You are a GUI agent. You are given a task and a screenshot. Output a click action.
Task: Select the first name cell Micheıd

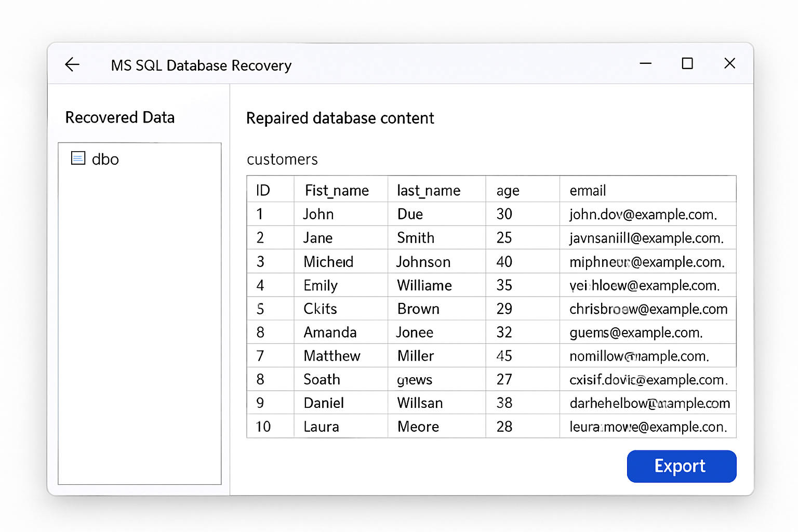[x=341, y=261]
